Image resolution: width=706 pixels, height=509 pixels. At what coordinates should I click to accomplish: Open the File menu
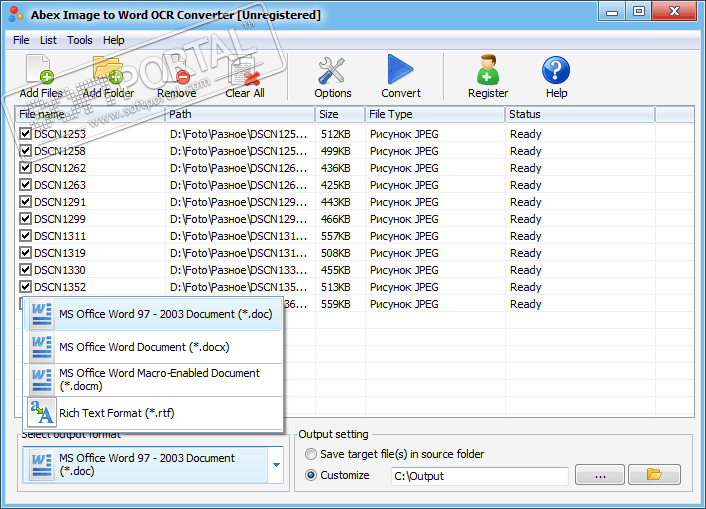pos(21,40)
